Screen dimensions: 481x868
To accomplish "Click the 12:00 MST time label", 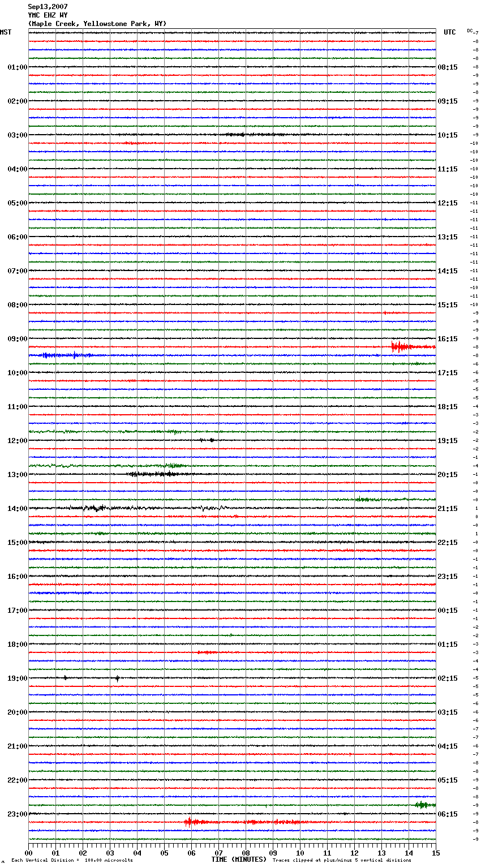I will pos(18,441).
